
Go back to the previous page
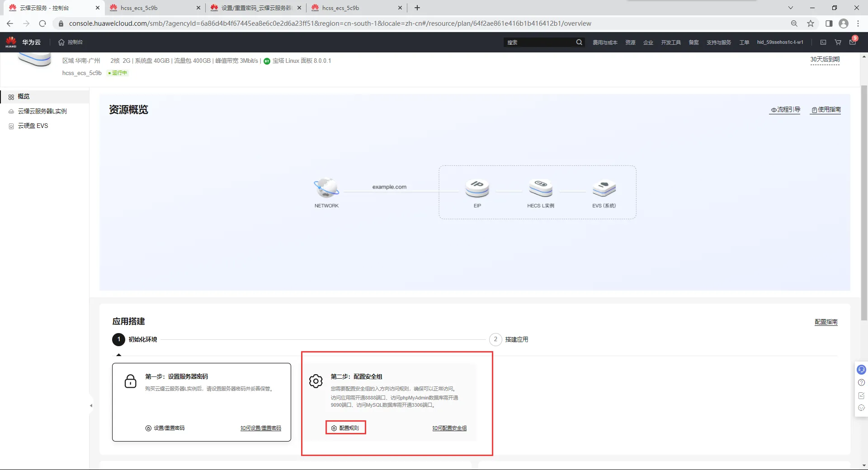click(10, 23)
